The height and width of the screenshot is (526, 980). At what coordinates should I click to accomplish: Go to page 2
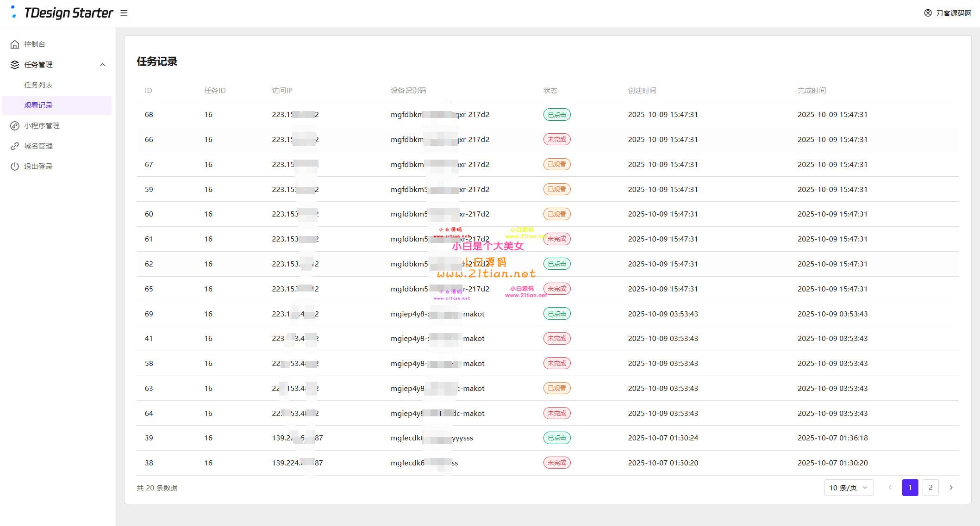point(930,488)
